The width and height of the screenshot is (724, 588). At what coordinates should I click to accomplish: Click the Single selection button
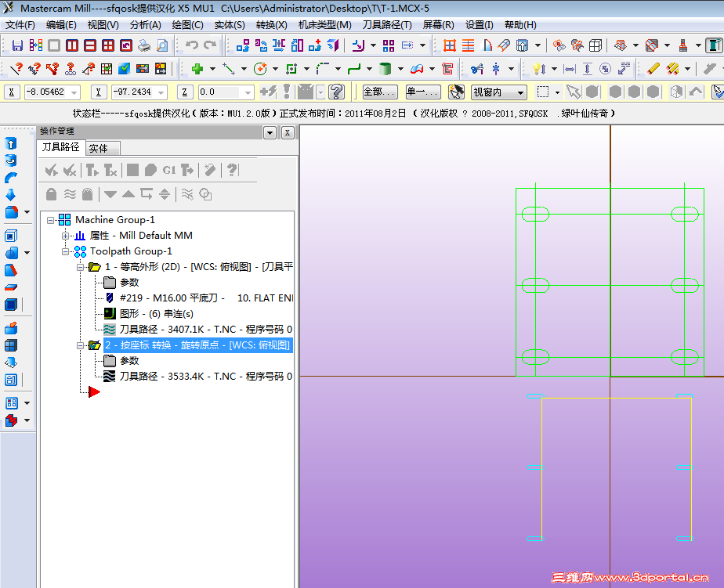[423, 92]
